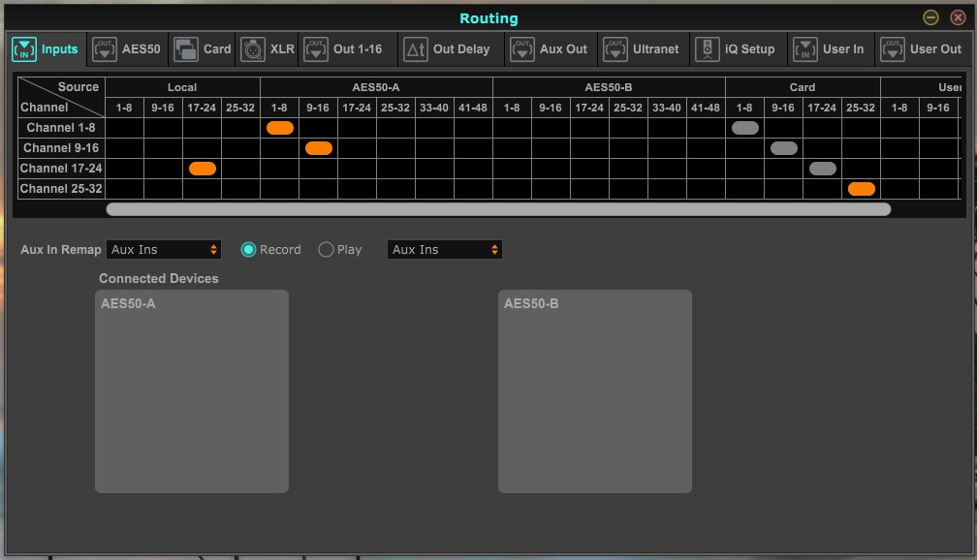Screen dimensions: 977x560
Task: Select the Play radio button
Action: (x=326, y=250)
